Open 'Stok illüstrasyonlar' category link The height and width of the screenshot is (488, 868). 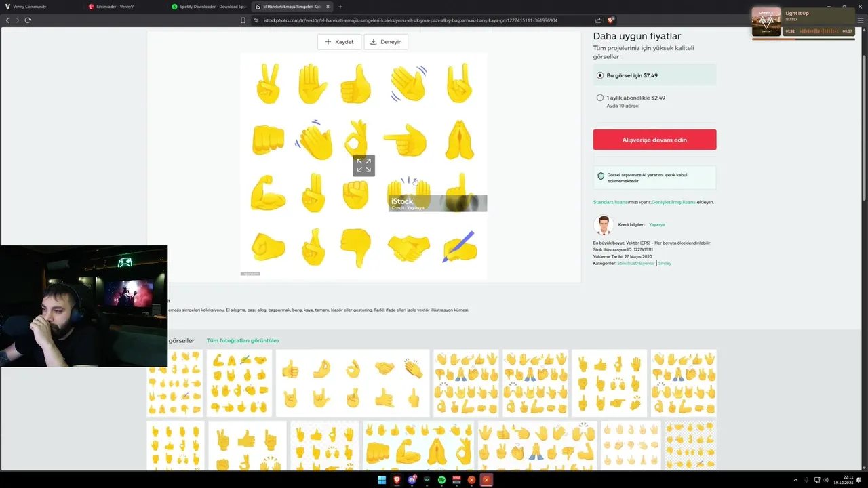pos(636,263)
